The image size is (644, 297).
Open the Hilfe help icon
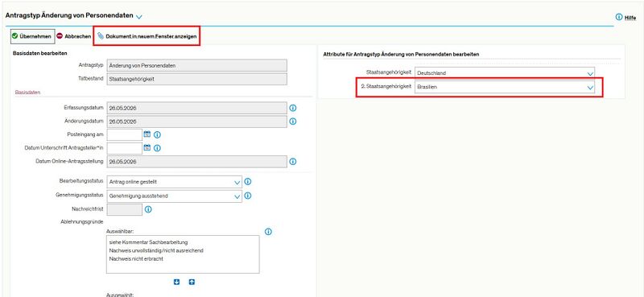pos(619,17)
